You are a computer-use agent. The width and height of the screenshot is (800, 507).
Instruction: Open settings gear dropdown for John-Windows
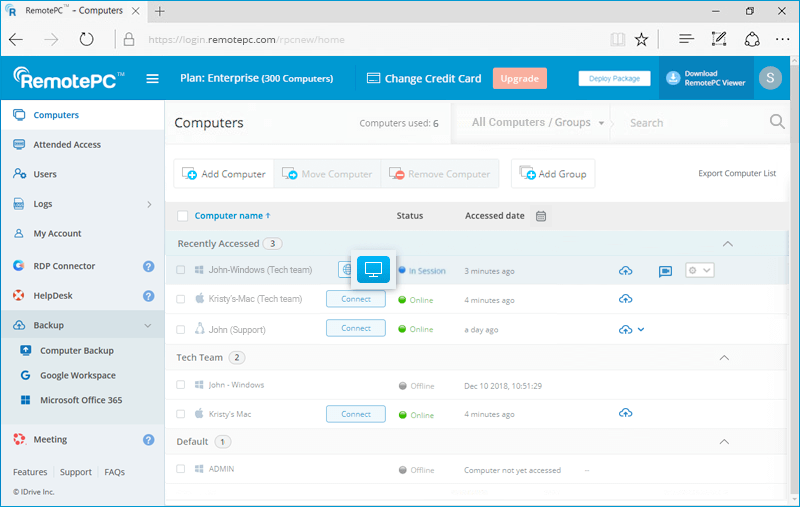pyautogui.click(x=698, y=270)
